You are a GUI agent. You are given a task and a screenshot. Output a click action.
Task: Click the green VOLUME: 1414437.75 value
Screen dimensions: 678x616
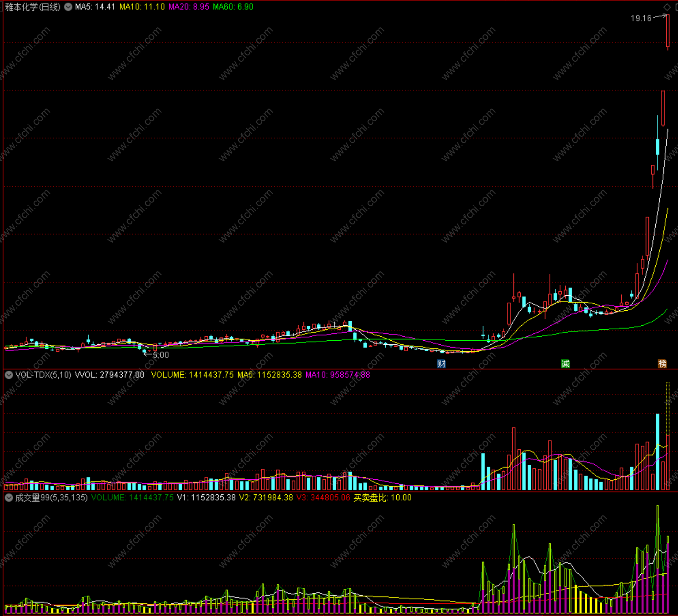pos(132,497)
